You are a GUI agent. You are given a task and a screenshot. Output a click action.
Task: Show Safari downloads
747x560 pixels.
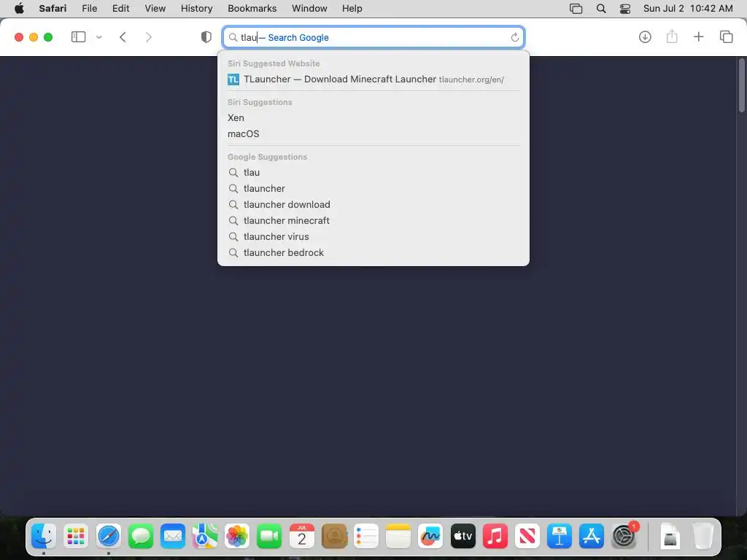[645, 36]
